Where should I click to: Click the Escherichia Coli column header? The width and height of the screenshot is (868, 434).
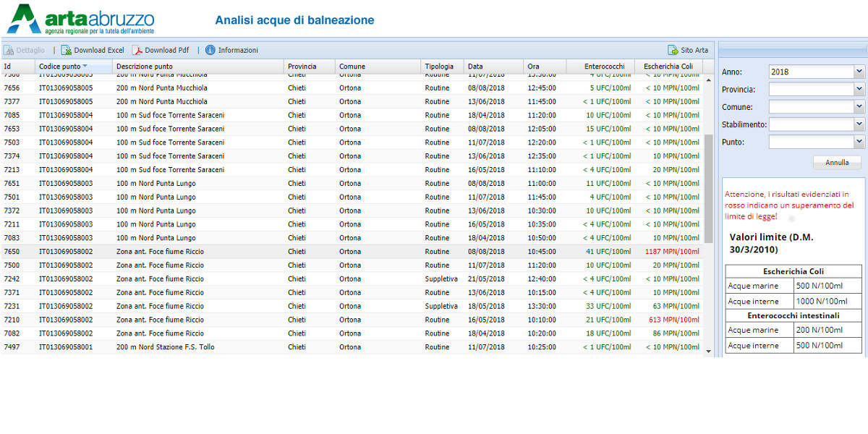coord(668,67)
